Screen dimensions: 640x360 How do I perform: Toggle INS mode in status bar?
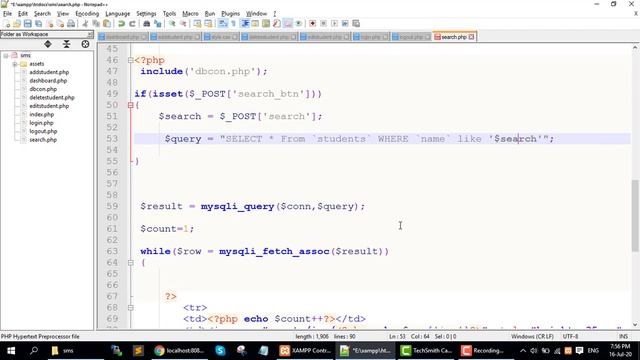(x=623, y=336)
